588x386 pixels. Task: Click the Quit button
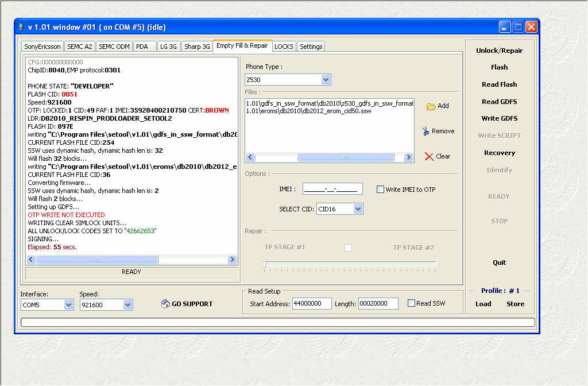click(x=499, y=263)
